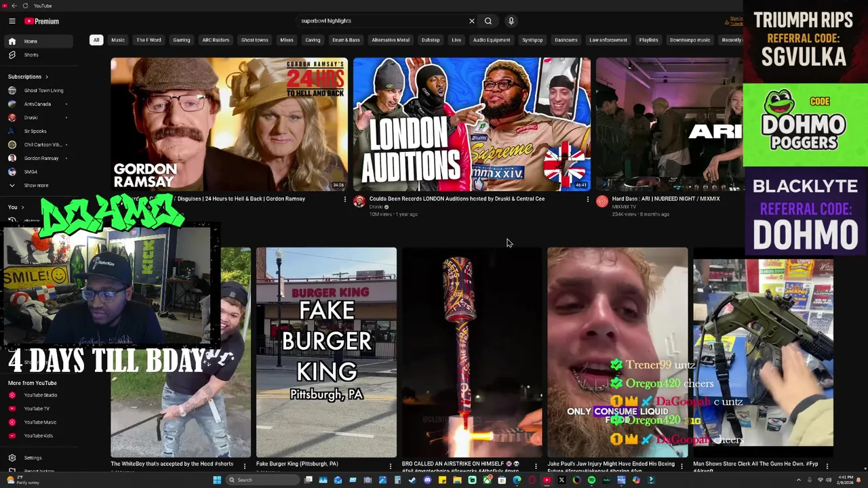The image size is (868, 488).
Task: Select the Law enforcement filter chip
Action: click(608, 40)
